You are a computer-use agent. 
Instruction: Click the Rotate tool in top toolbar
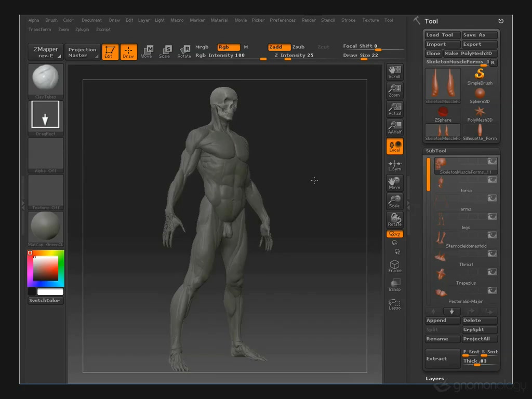click(x=184, y=51)
